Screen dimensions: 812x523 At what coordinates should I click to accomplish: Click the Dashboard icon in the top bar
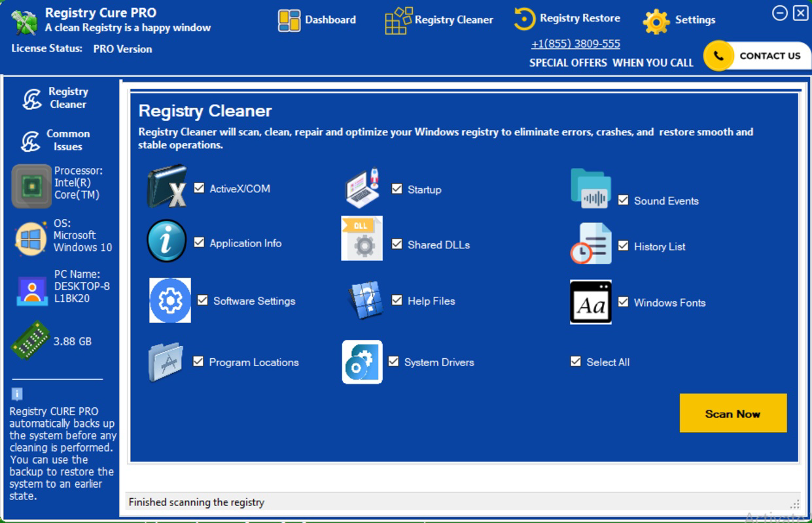tap(289, 20)
